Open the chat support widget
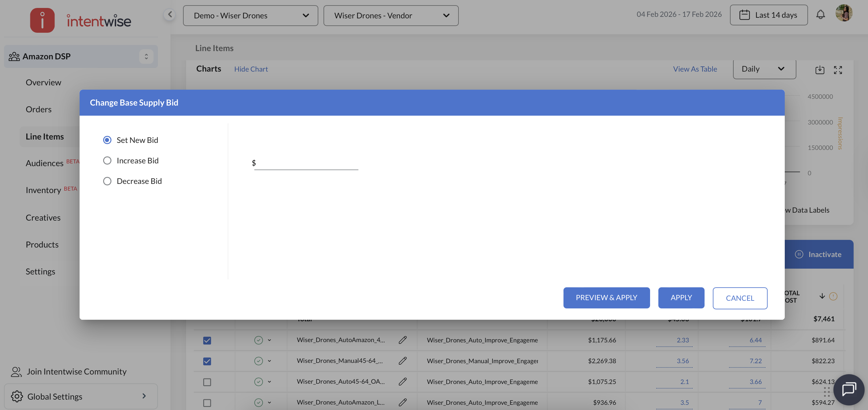This screenshot has height=410, width=868. pyautogui.click(x=848, y=389)
